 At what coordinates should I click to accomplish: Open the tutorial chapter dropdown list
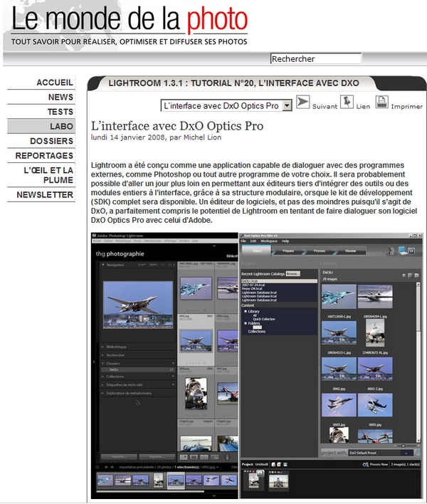click(x=287, y=105)
